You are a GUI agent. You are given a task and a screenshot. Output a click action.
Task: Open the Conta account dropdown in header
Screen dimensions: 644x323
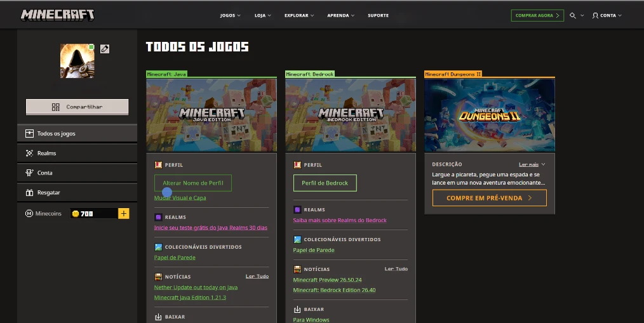click(607, 16)
